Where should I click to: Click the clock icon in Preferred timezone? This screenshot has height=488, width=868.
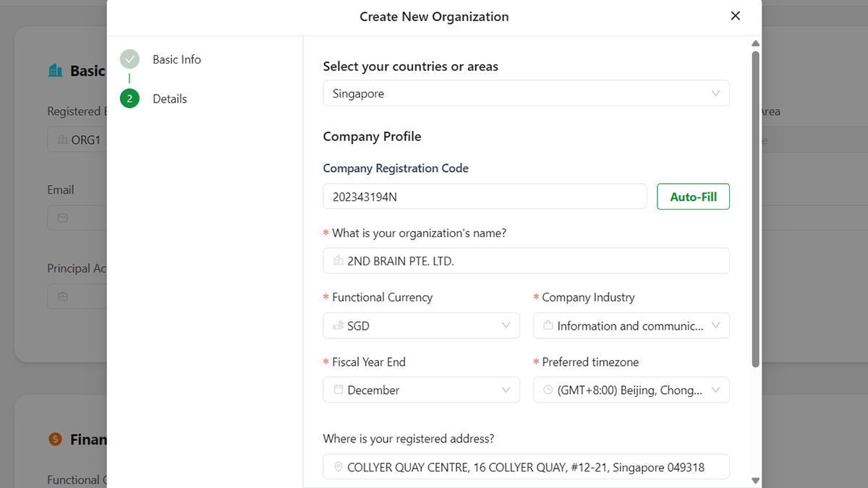point(548,390)
